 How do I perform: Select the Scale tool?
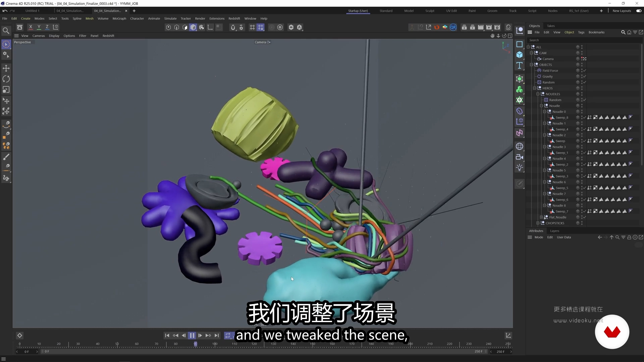[x=6, y=89]
